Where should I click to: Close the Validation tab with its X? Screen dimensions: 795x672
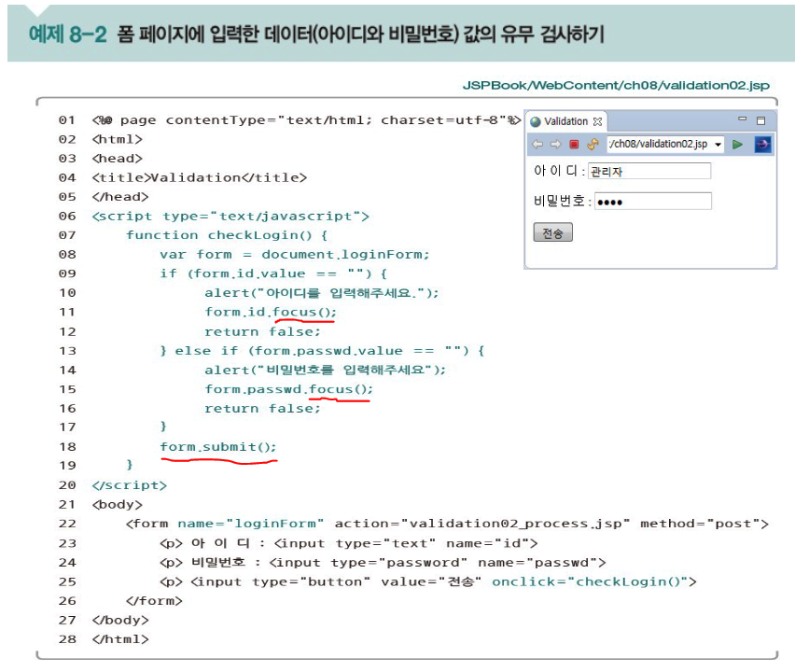click(x=597, y=121)
